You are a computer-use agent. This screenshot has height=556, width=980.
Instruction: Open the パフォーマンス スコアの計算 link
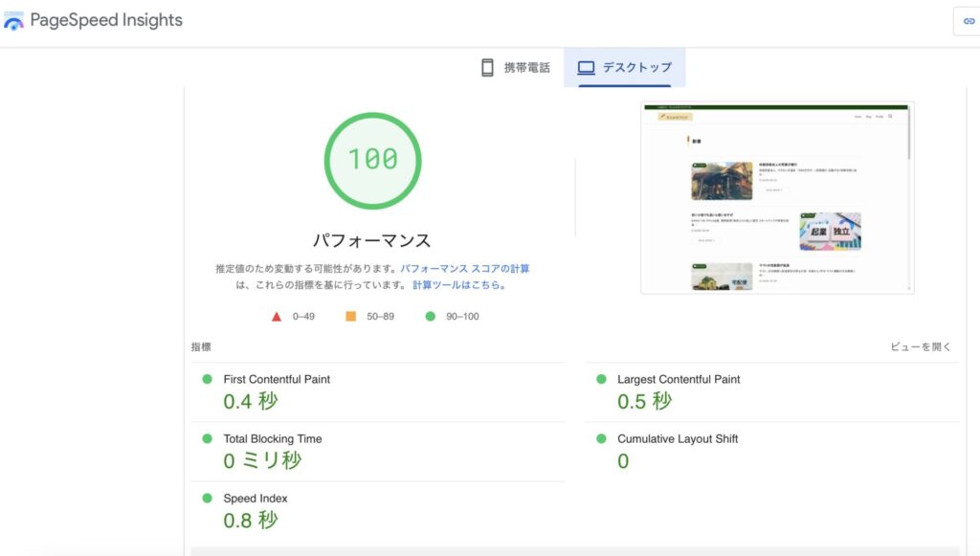tap(464, 269)
